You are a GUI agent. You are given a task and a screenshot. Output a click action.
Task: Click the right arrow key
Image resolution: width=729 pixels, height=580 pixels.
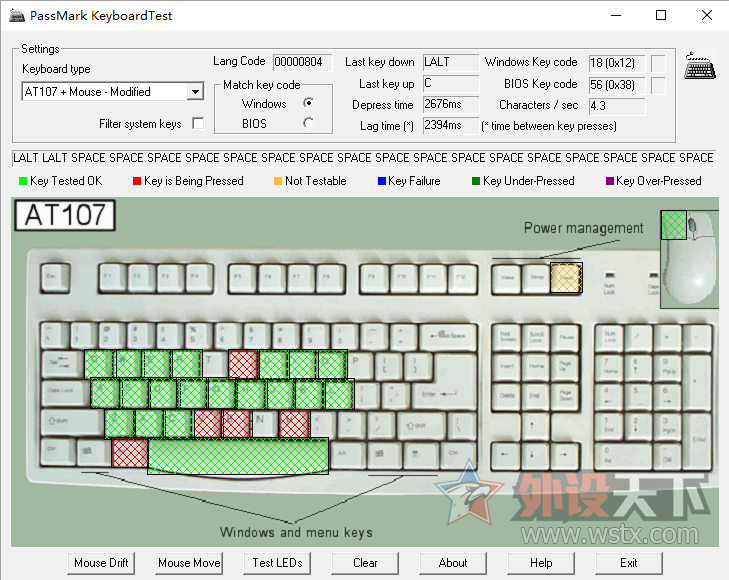click(564, 455)
